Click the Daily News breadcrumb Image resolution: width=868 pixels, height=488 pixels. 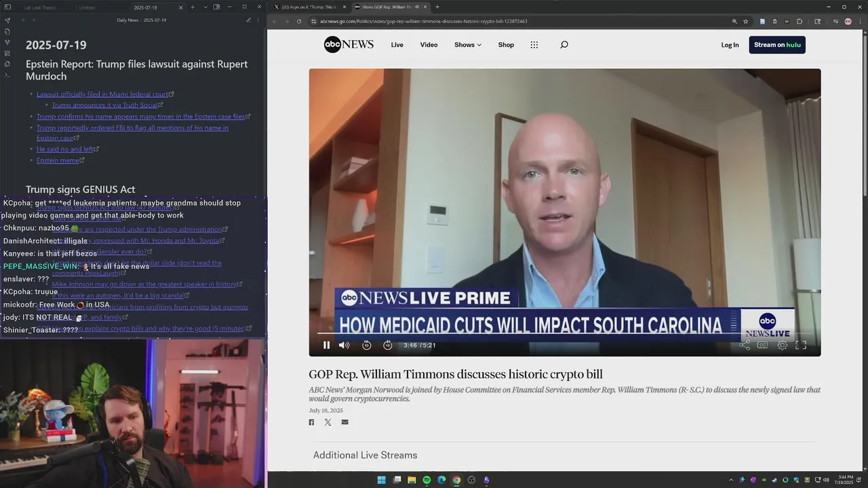point(127,20)
